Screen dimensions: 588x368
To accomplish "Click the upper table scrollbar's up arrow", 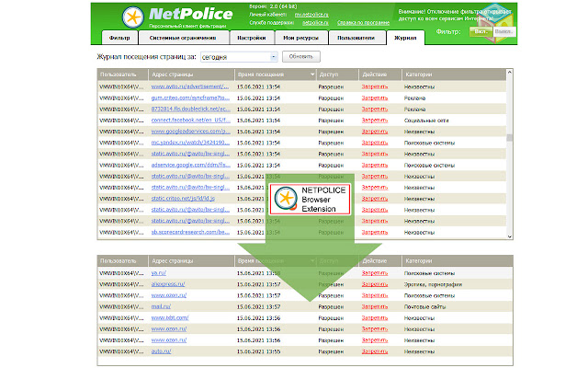I will pyautogui.click(x=509, y=72).
